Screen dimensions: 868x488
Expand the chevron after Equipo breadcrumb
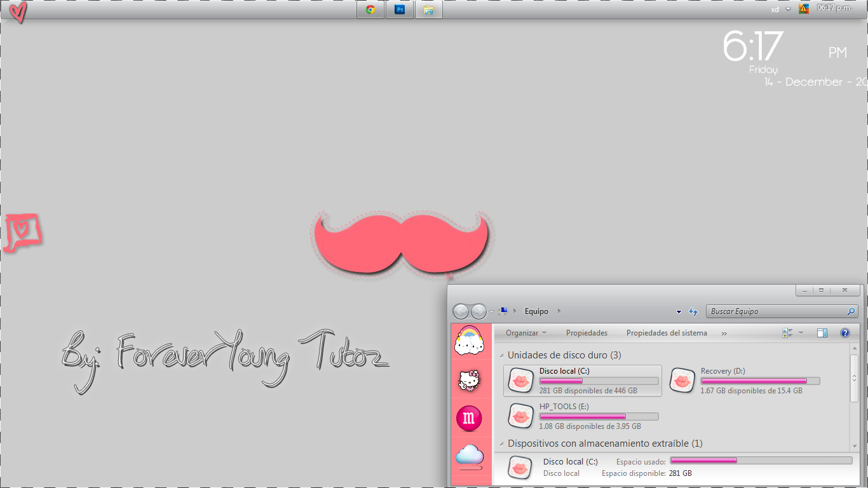559,311
